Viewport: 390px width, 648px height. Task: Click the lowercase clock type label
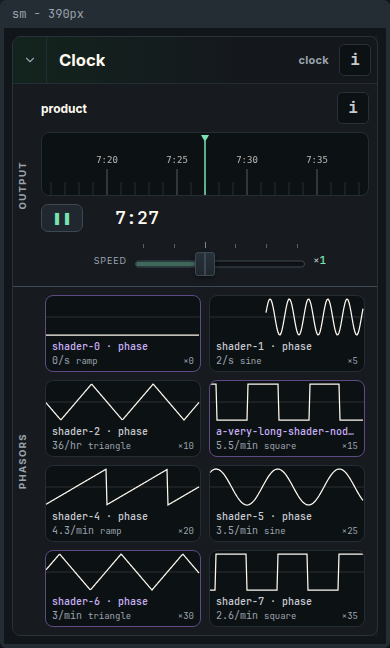pos(314,60)
